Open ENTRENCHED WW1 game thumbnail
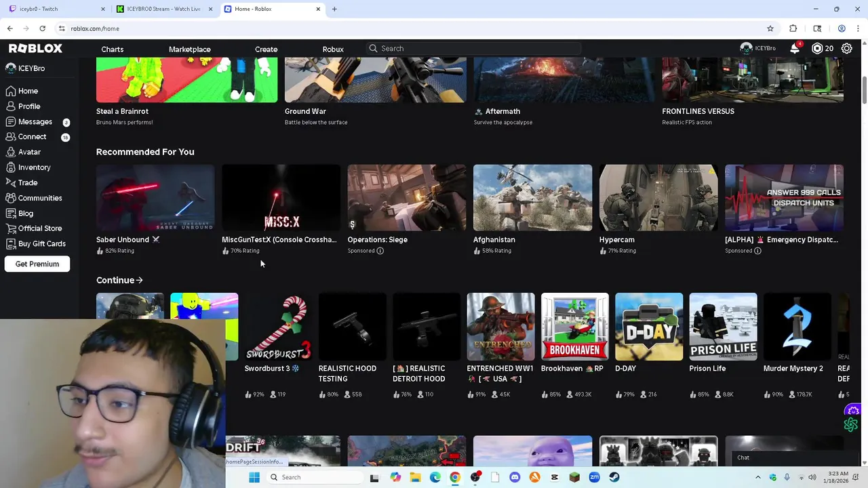 click(x=500, y=327)
